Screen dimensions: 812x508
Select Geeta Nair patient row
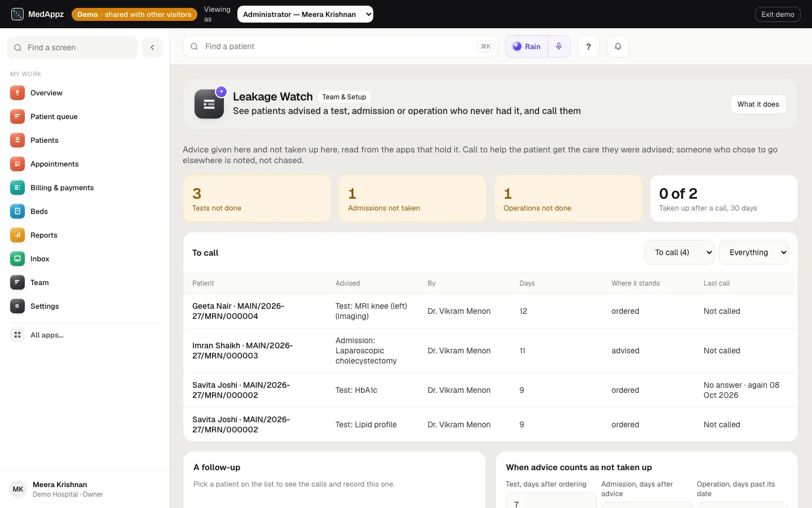tap(491, 311)
